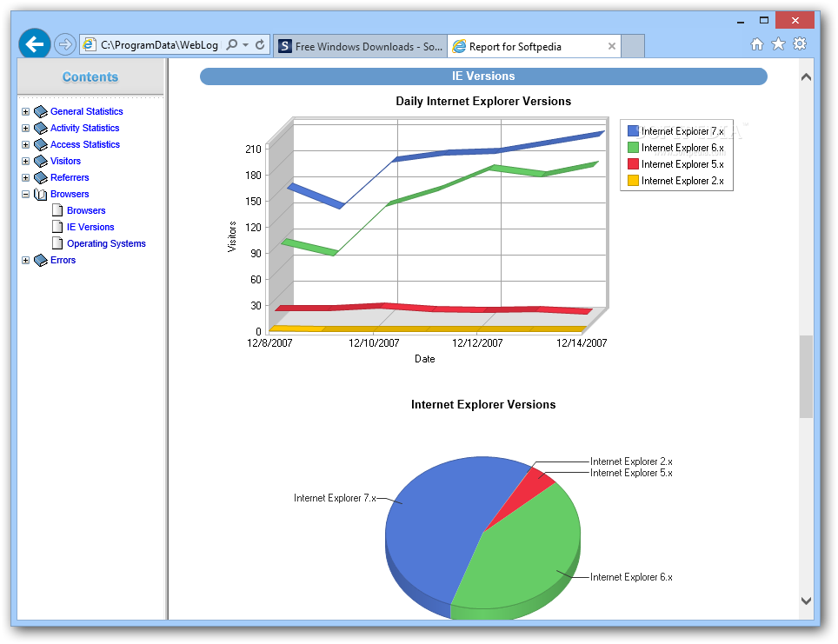Click the Errors book icon
Screen dimensions: 838x644
point(41,260)
